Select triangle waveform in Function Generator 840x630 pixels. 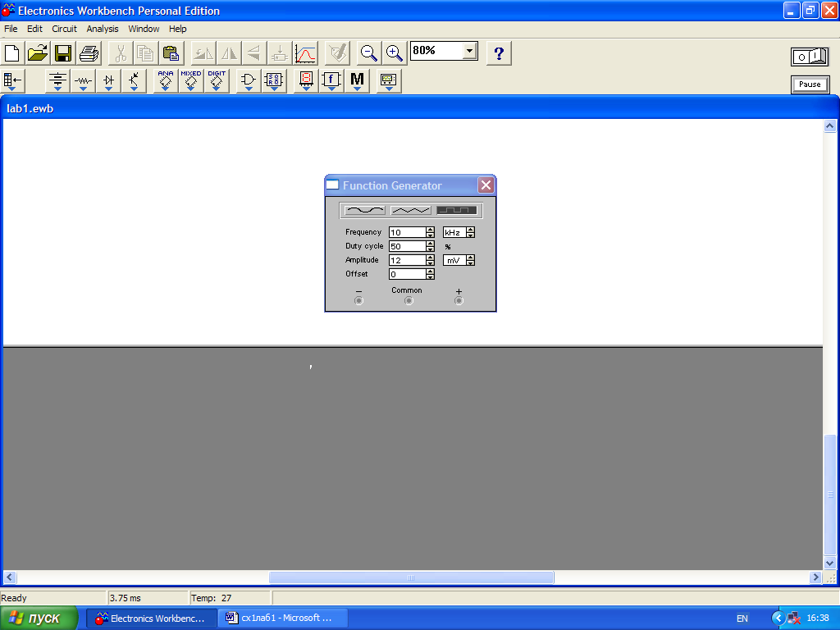click(410, 210)
